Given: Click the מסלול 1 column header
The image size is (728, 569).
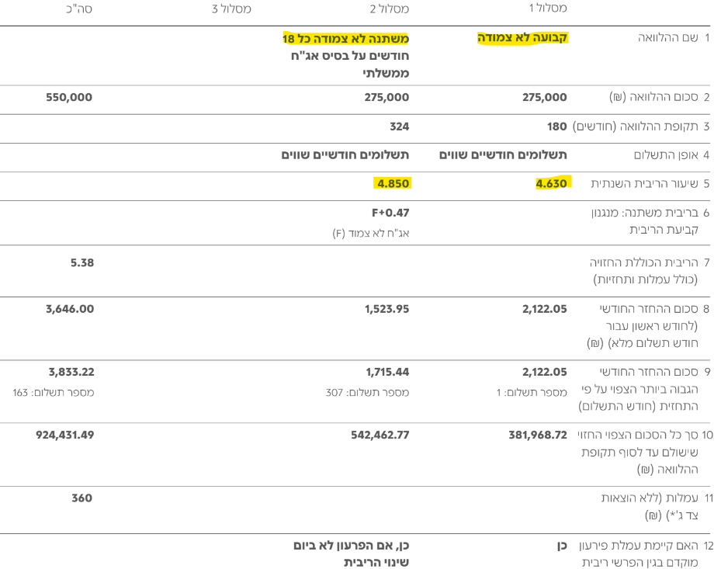Looking at the screenshot, I should click(548, 9).
